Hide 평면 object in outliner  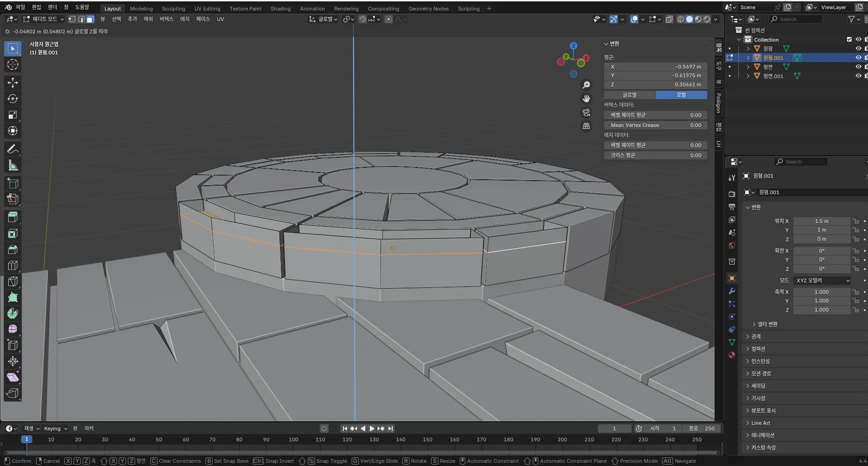click(858, 67)
